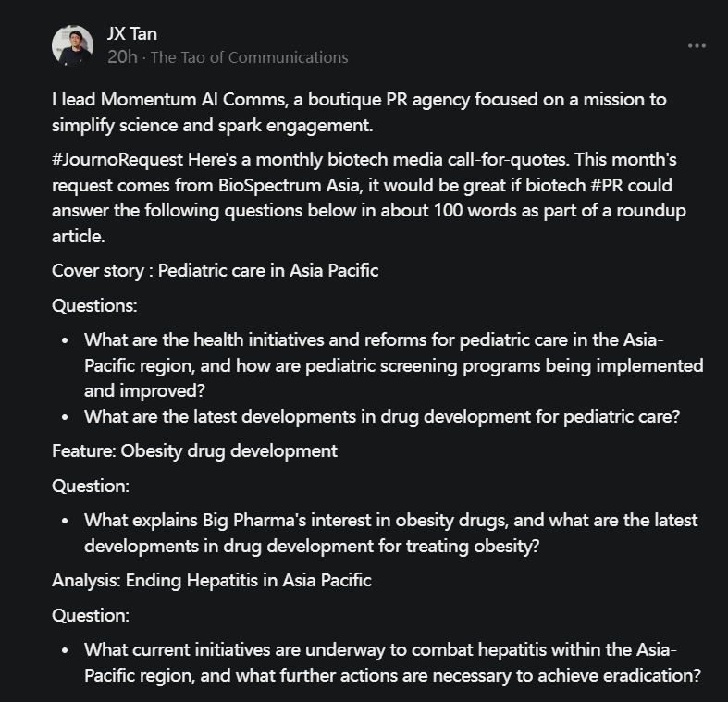Click the hepatitis eradication bullet point
Screen dimensions: 728x702
(x=392, y=662)
